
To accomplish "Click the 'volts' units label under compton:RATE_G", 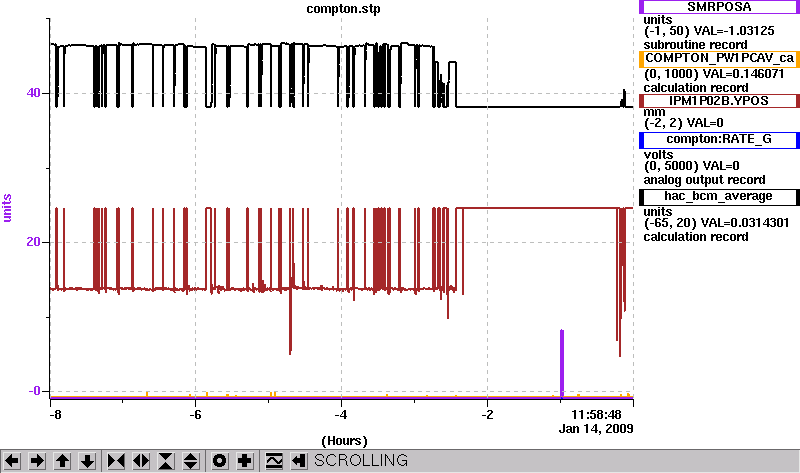I will pyautogui.click(x=658, y=154).
